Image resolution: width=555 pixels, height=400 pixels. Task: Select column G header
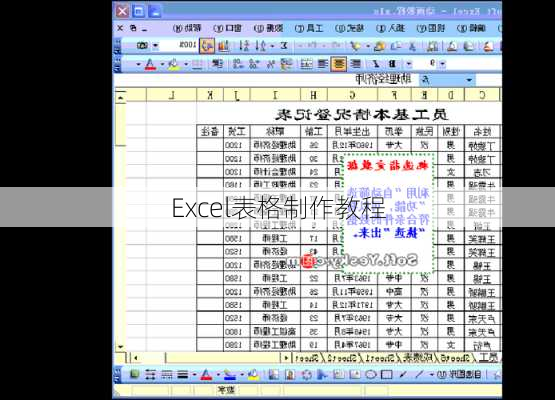click(352, 95)
